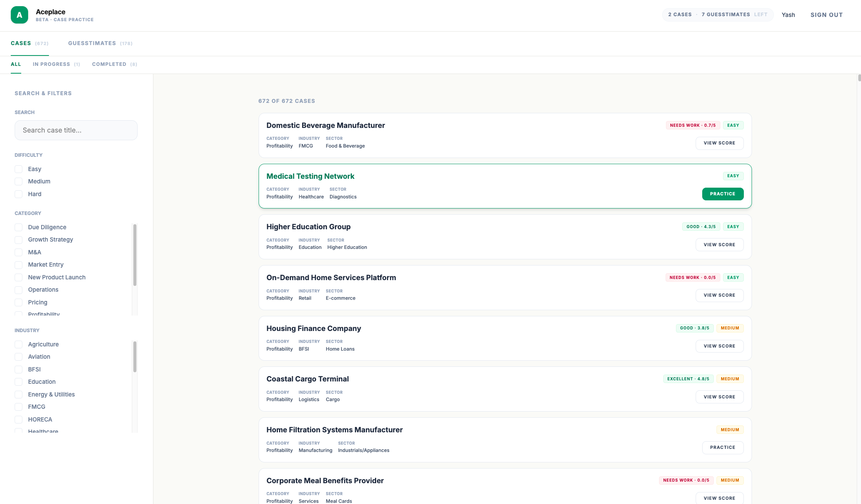Toggle the BFSI industry checkbox

click(x=18, y=370)
